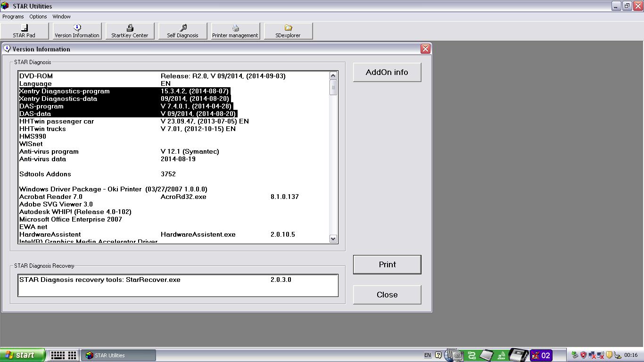Select the EWA net row
The height and width of the screenshot is (362, 644).
[x=173, y=227]
